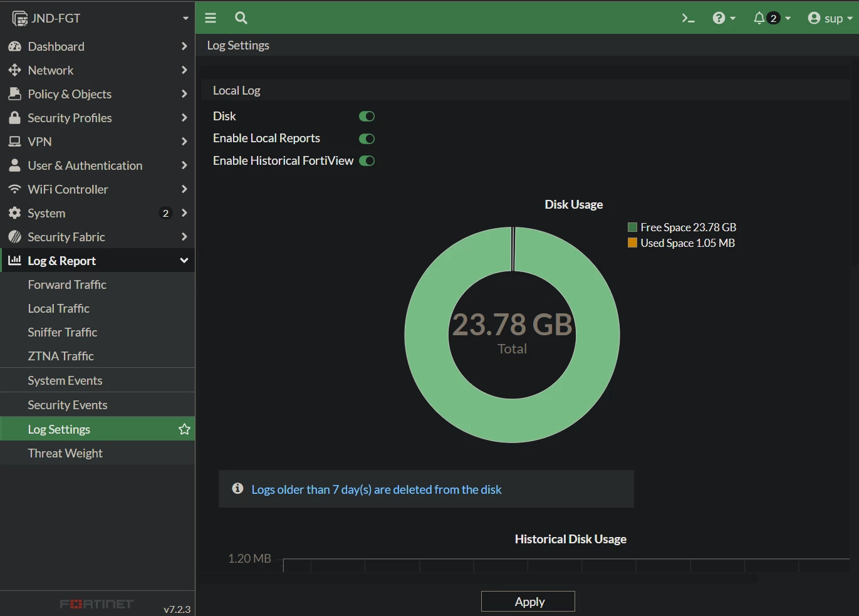Click the Disk Usage chart title
Image resolution: width=859 pixels, height=616 pixels.
point(574,204)
